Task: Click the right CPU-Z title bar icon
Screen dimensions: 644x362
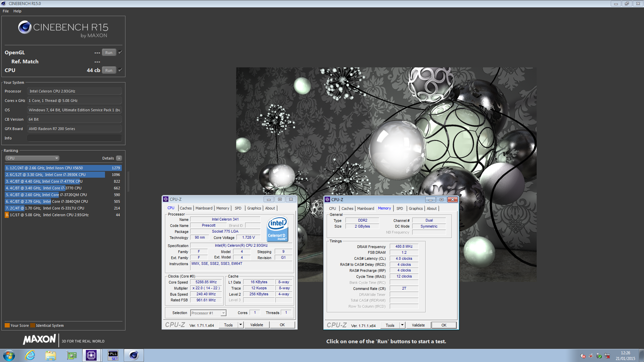Action: click(327, 199)
